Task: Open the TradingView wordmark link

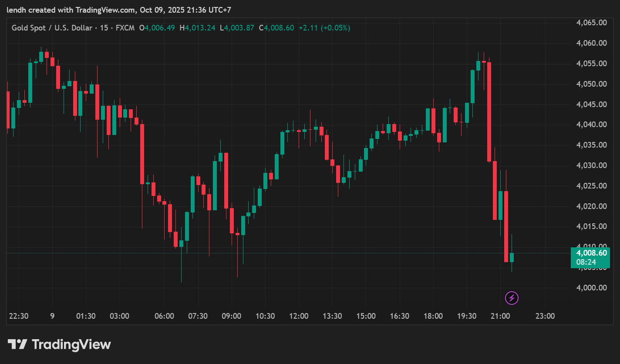Action: click(x=71, y=345)
